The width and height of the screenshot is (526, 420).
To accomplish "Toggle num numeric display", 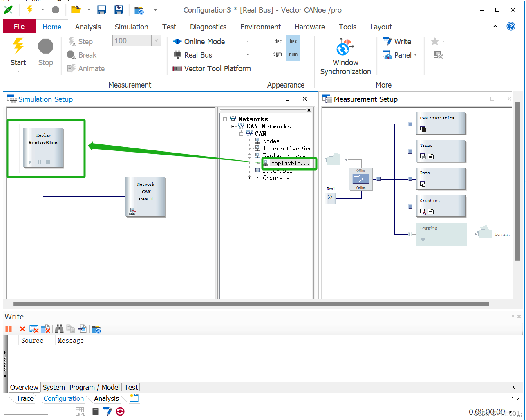I will [293, 54].
